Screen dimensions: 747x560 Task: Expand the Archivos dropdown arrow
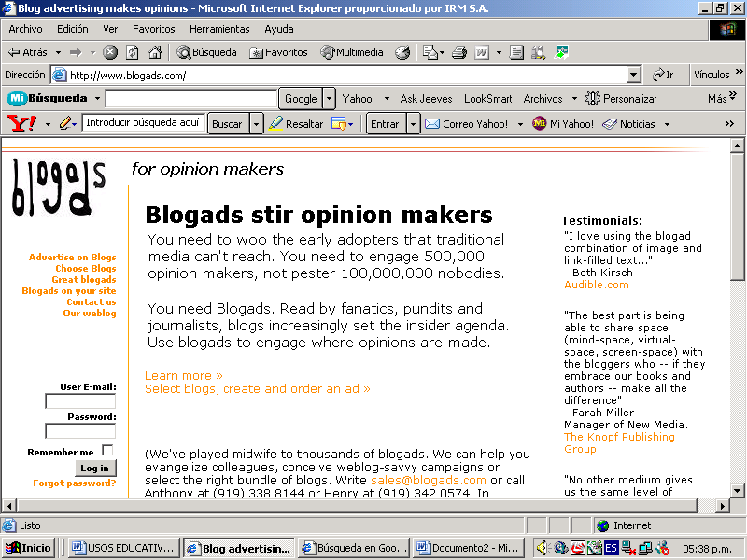(574, 99)
